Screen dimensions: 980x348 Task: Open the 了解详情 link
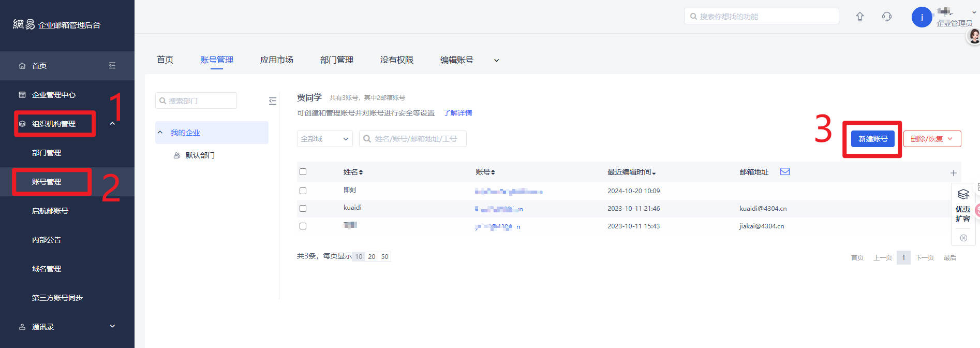(x=457, y=113)
